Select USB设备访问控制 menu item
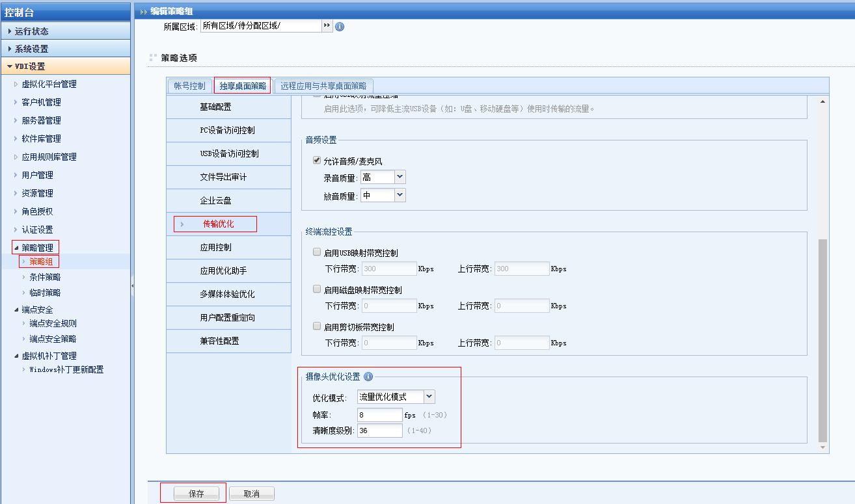Viewport: 855px width, 504px height. pyautogui.click(x=228, y=153)
